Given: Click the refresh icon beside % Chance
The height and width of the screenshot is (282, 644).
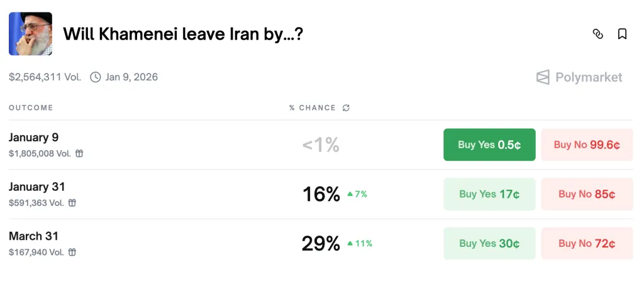Looking at the screenshot, I should pos(346,108).
